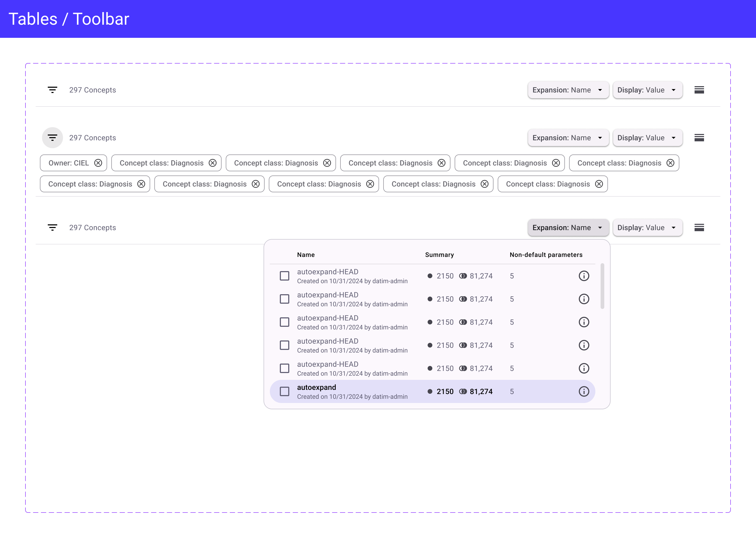Screen dimensions: 756x538
Task: Click filter icon in the third toolbar
Action: [x=52, y=227]
